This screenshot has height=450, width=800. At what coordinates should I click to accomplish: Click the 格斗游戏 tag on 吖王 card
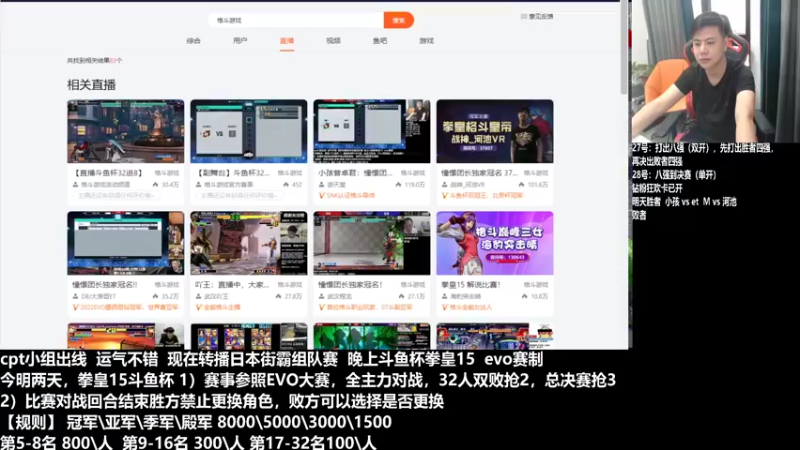click(290, 285)
